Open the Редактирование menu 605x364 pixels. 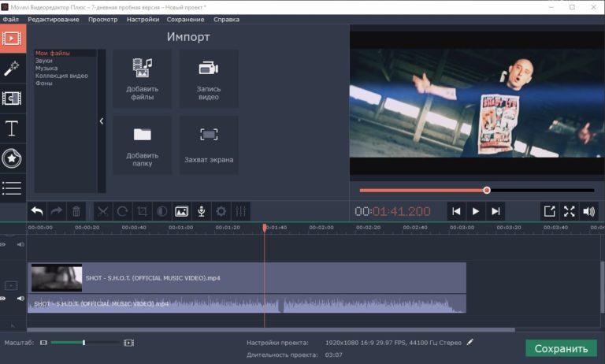coord(54,19)
